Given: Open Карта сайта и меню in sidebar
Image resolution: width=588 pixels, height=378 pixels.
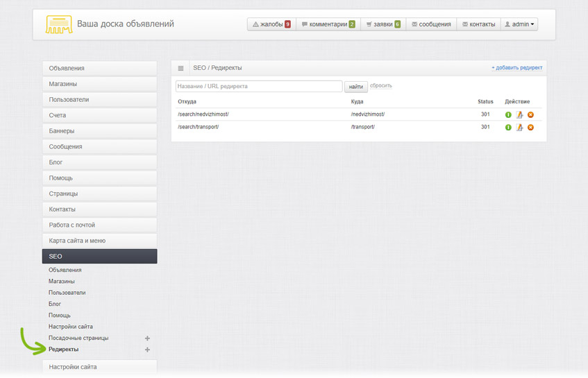Looking at the screenshot, I should (99, 241).
